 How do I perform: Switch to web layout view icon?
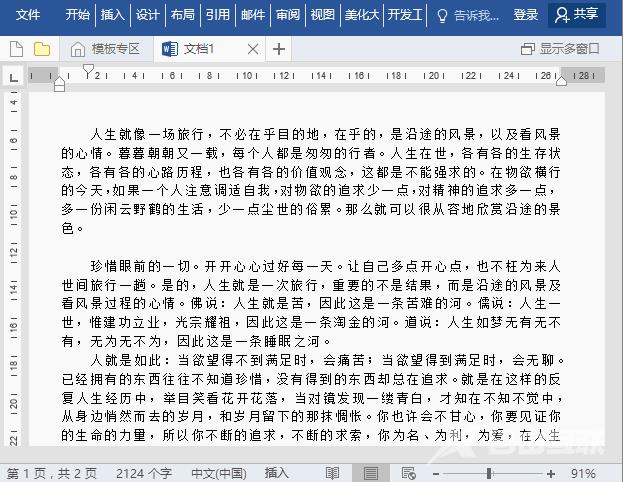tap(408, 473)
